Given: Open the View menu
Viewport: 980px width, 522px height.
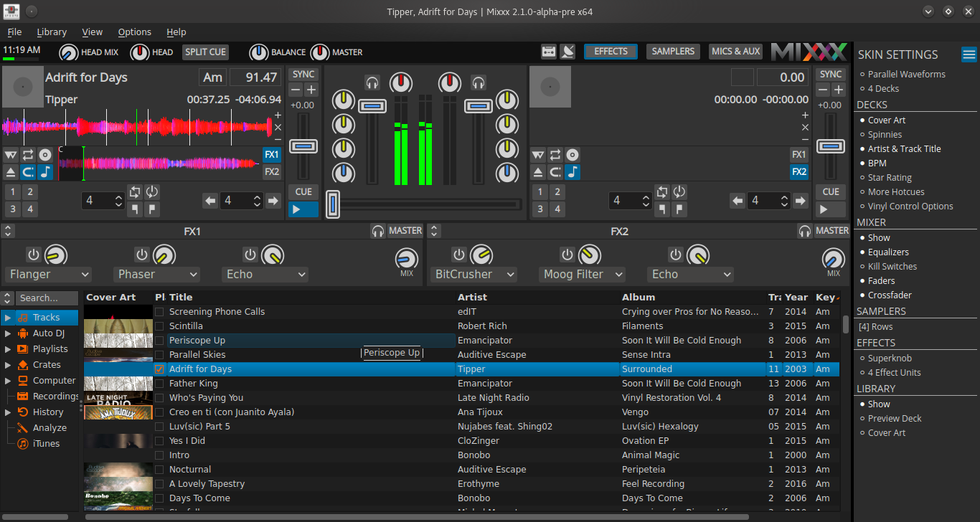Looking at the screenshot, I should [92, 32].
